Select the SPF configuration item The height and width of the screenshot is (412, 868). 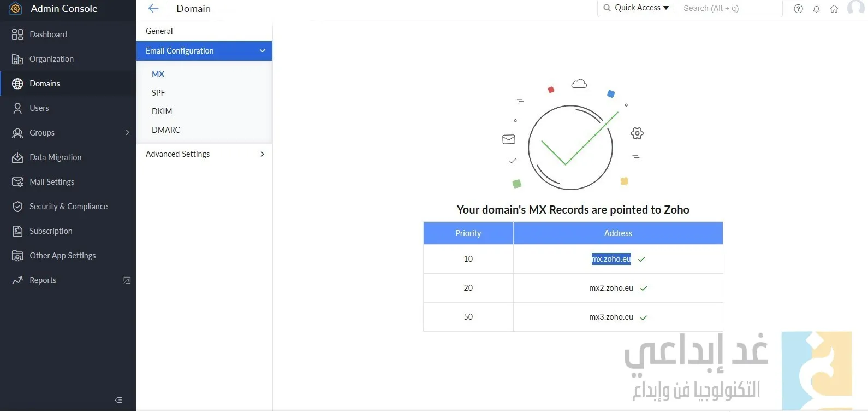158,93
